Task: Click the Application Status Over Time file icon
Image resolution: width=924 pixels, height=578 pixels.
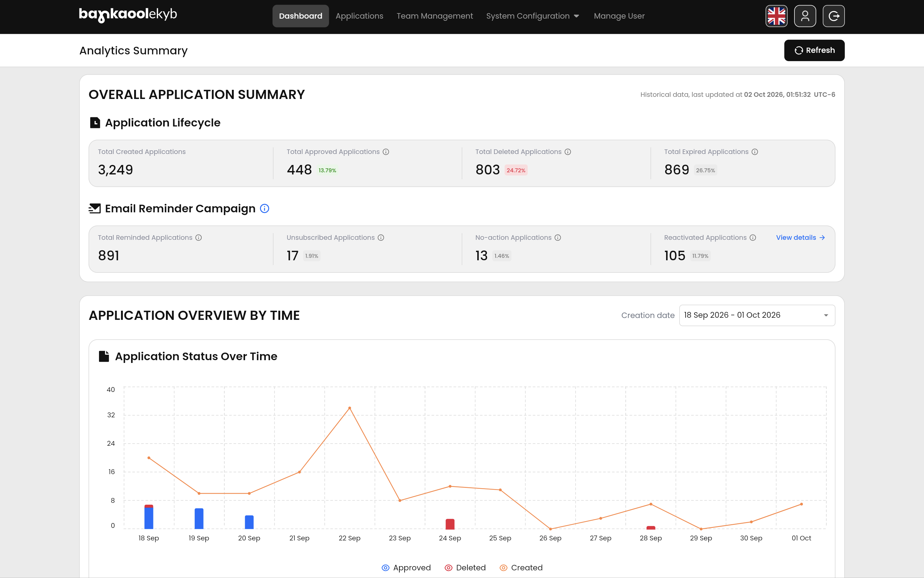Action: 104,356
